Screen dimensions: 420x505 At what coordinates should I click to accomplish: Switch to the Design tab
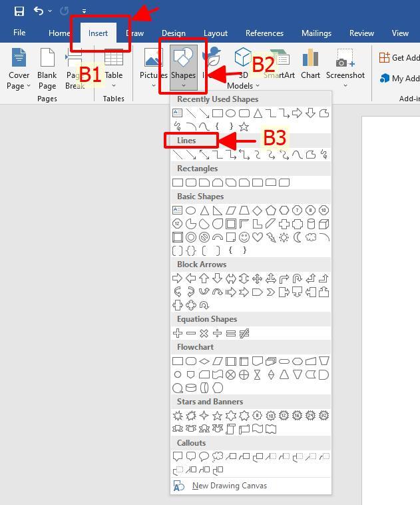click(x=174, y=33)
